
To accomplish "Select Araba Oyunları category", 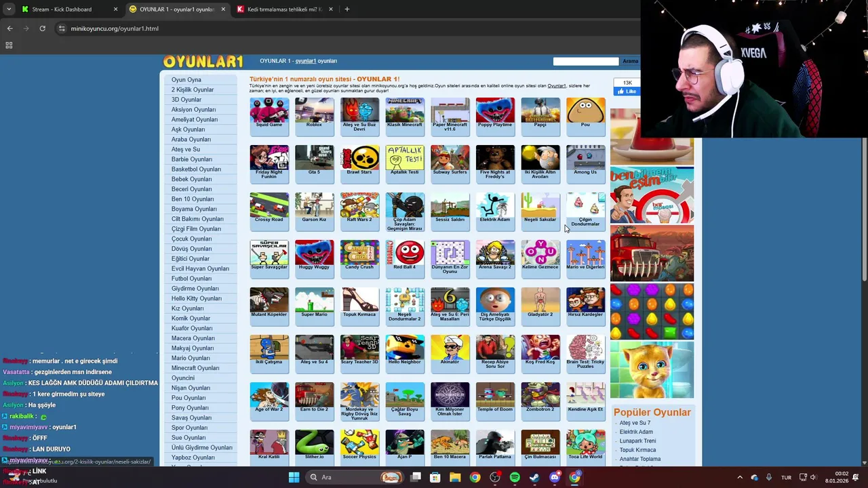I will click(191, 140).
